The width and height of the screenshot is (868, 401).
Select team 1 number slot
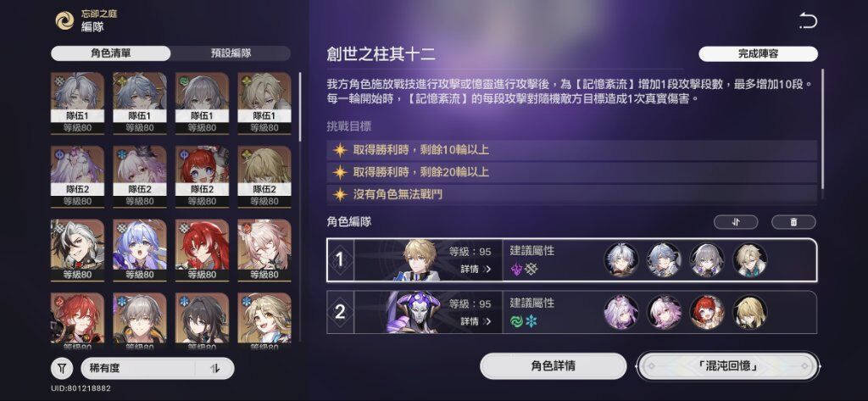pyautogui.click(x=341, y=259)
